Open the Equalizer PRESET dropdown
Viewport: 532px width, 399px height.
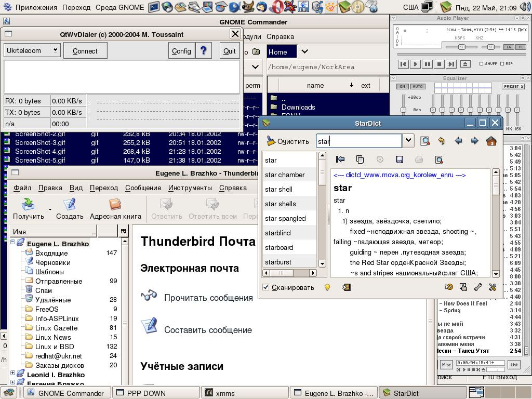click(x=513, y=86)
